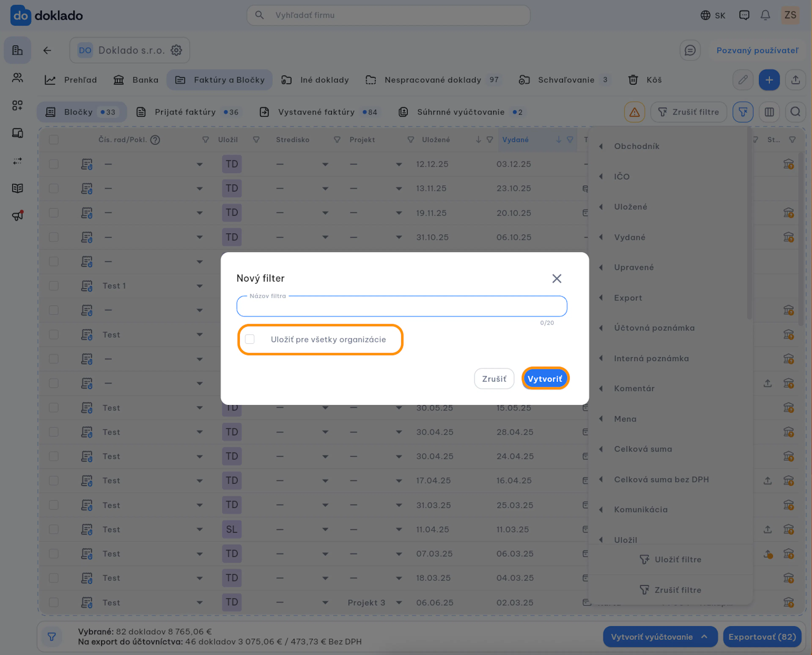Select checkbox of row dated 19.11.25
Viewport: 812px width, 655px height.
point(53,213)
